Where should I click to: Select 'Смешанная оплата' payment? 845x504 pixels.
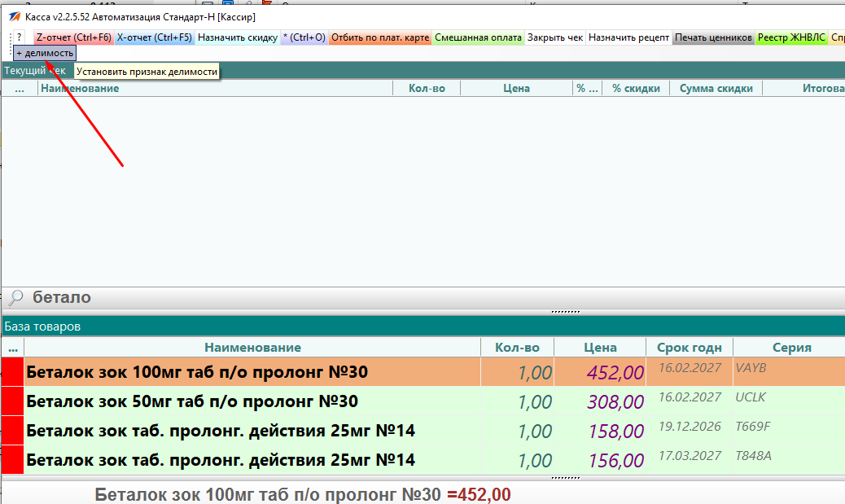pos(478,37)
